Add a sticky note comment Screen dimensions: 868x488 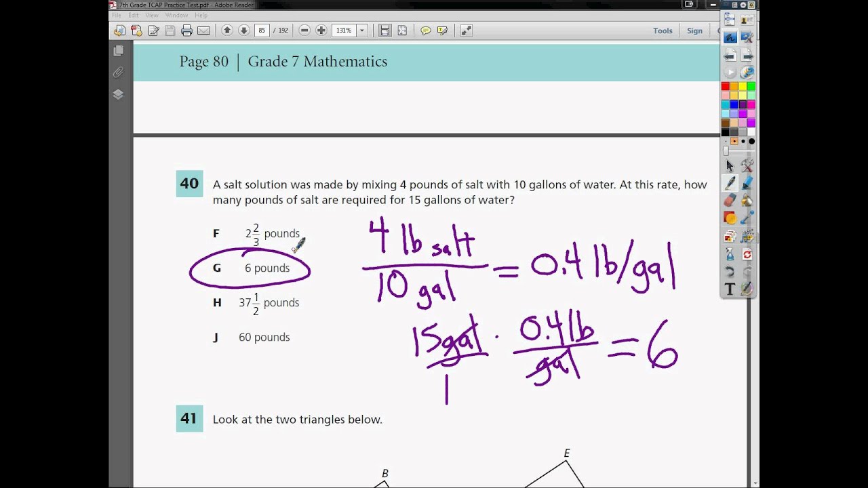point(426,30)
